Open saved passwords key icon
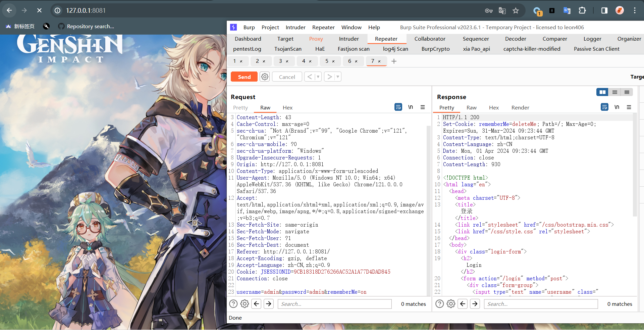The width and height of the screenshot is (644, 330). pyautogui.click(x=489, y=11)
